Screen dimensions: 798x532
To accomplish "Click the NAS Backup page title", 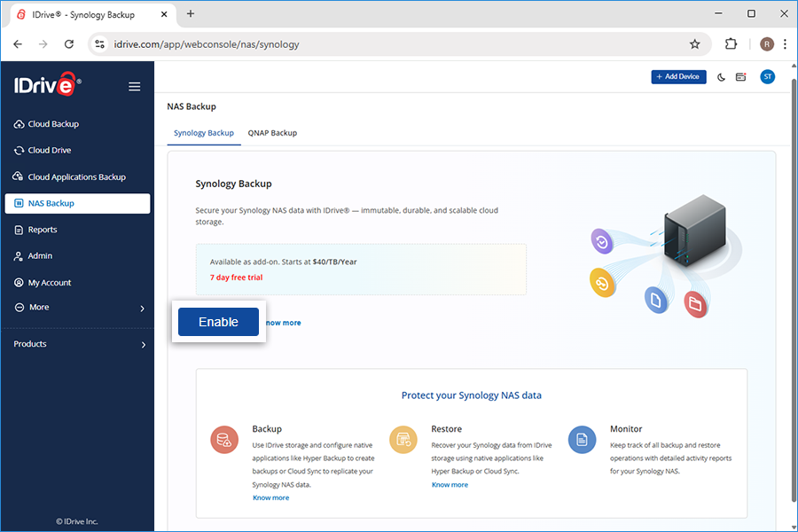I will click(192, 106).
